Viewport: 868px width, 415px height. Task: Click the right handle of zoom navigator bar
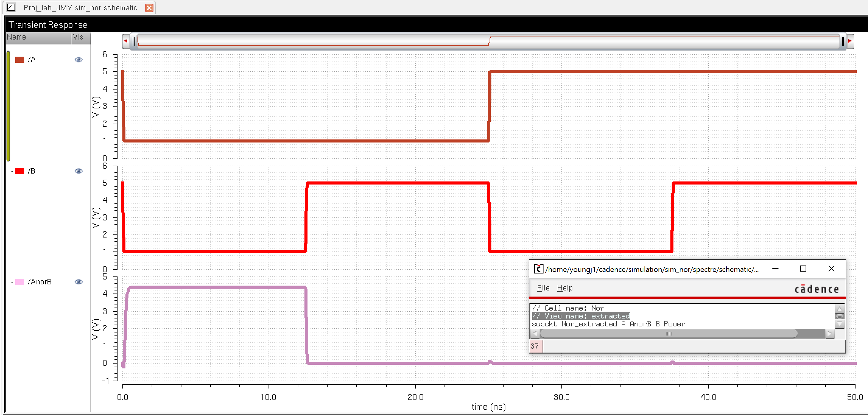pyautogui.click(x=842, y=41)
